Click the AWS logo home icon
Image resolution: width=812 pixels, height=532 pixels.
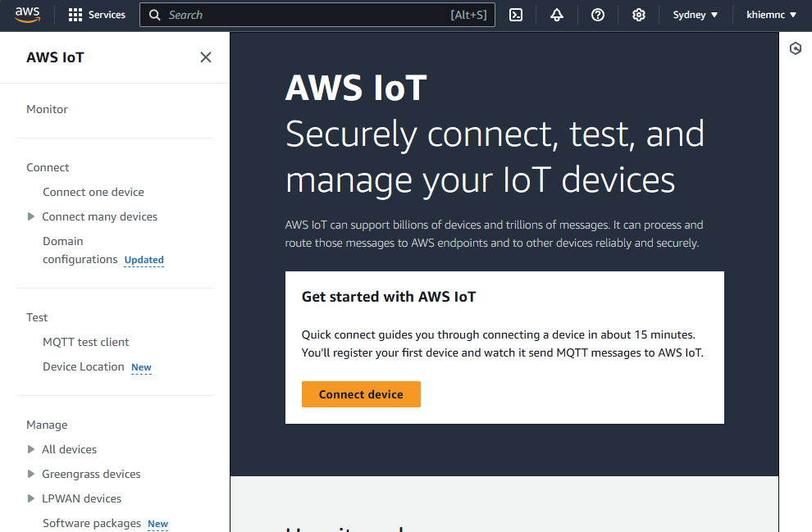[x=27, y=15]
